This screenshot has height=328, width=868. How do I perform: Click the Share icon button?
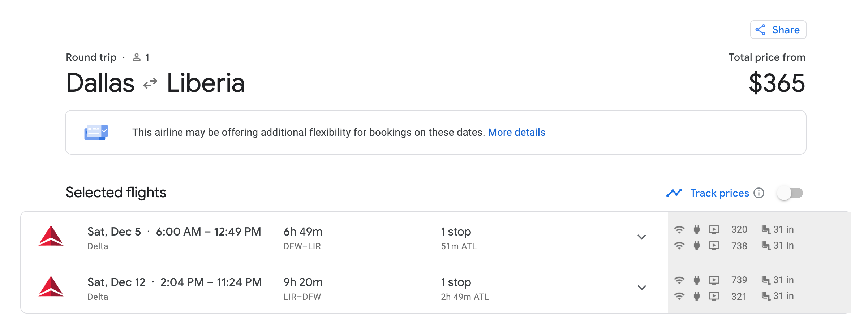(760, 30)
